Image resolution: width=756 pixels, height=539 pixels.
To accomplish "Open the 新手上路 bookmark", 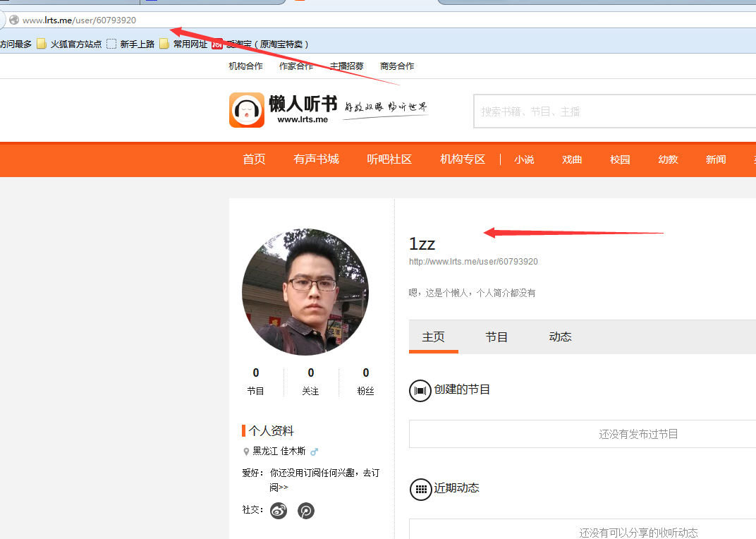I will point(130,44).
